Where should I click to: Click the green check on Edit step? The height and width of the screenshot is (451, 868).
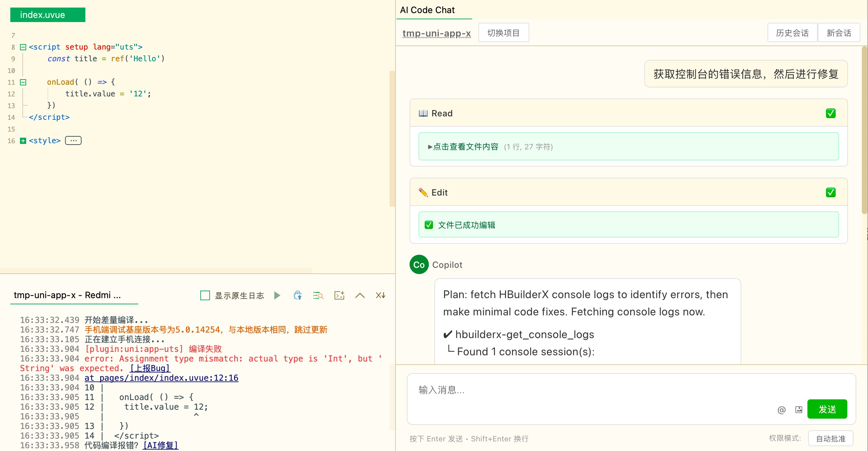830,192
